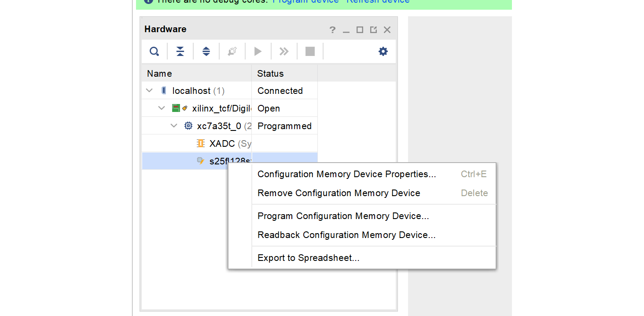Screen dimensions: 644x316
Task: Open Hardware panel settings gear
Action: (383, 52)
